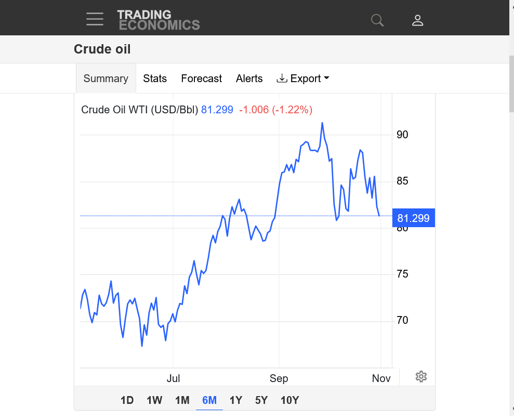514x420 pixels.
Task: Select the Summary tab
Action: pyautogui.click(x=106, y=78)
